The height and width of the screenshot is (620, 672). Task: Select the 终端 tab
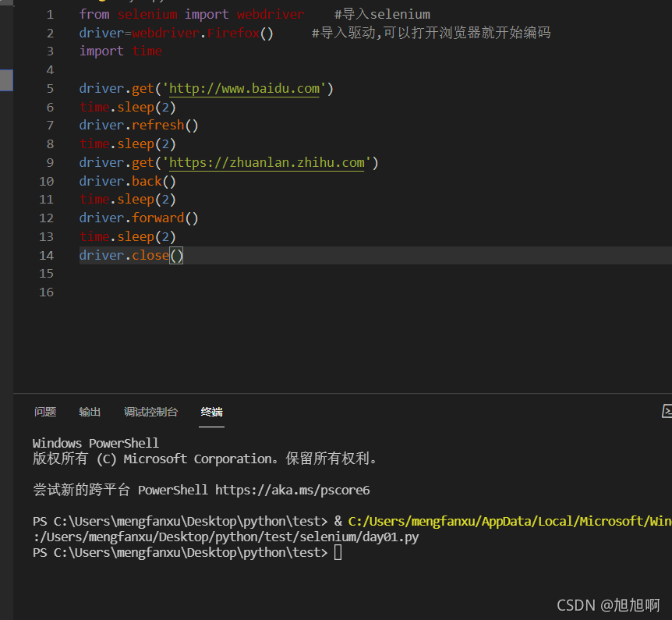212,412
